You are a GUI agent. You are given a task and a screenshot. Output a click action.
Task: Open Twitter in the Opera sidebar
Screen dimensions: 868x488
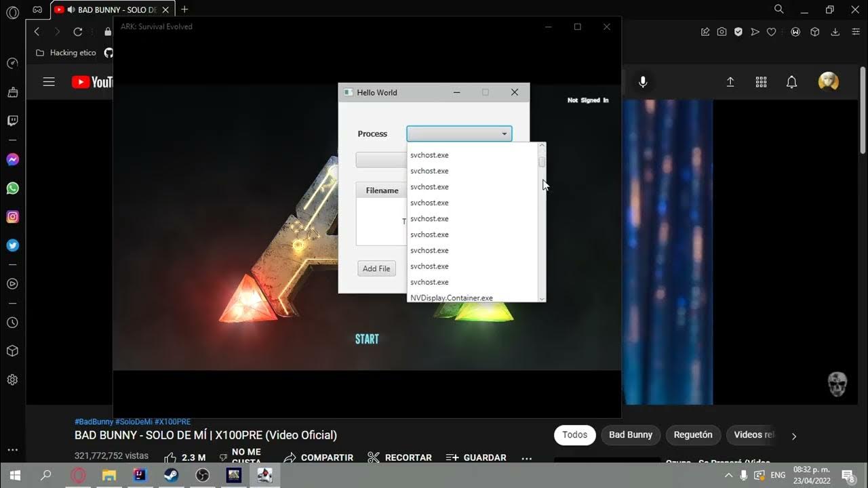[12, 245]
